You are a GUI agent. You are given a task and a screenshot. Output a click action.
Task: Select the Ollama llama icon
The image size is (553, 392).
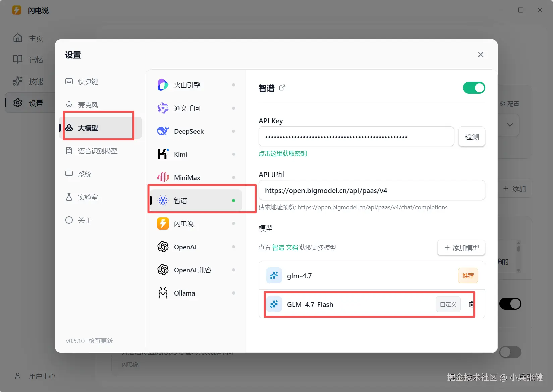point(163,293)
